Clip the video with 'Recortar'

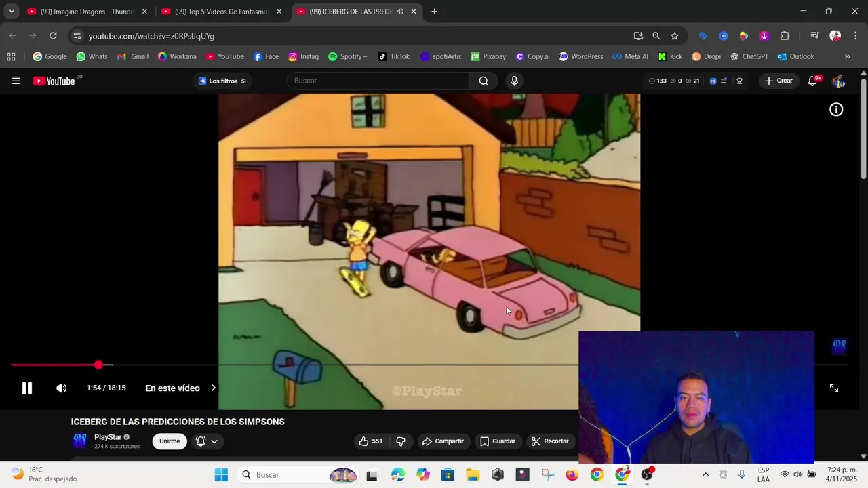550,441
